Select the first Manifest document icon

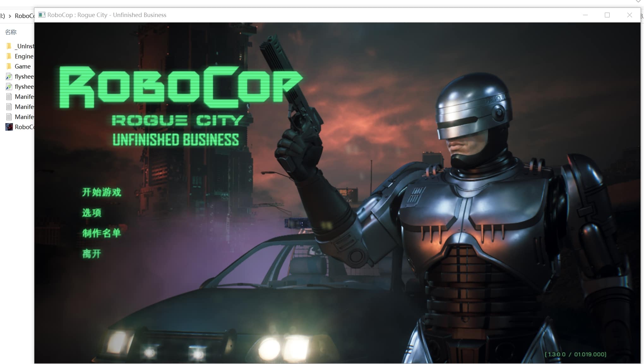point(9,97)
